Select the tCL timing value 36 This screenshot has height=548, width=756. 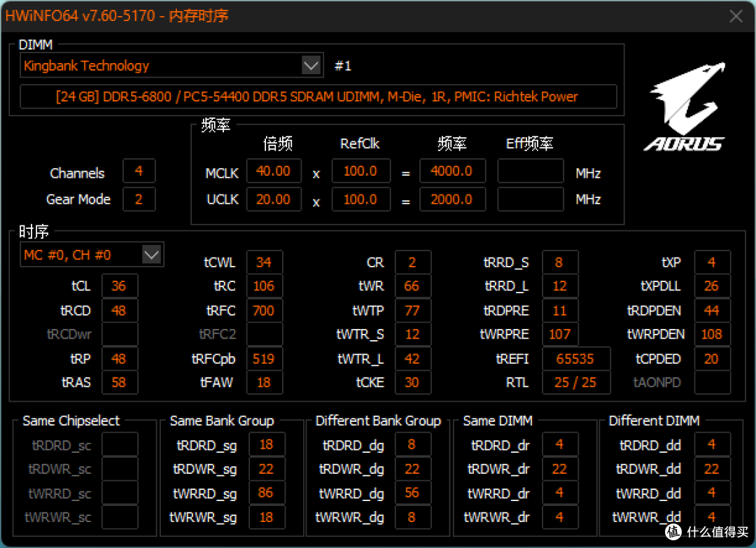pos(119,286)
